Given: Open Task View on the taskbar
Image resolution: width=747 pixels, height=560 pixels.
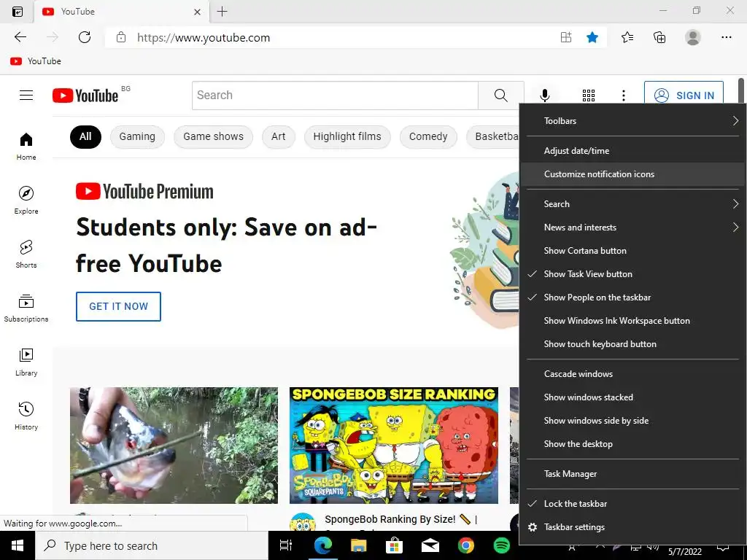Looking at the screenshot, I should [286, 545].
